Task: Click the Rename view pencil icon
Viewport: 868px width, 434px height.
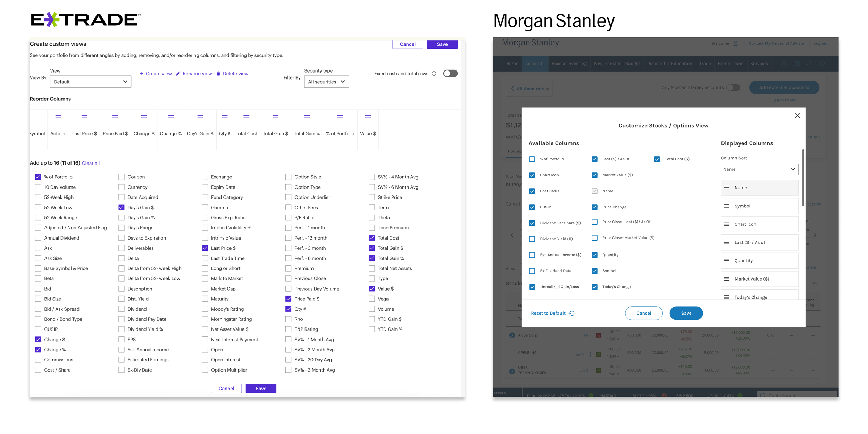Action: coord(178,74)
